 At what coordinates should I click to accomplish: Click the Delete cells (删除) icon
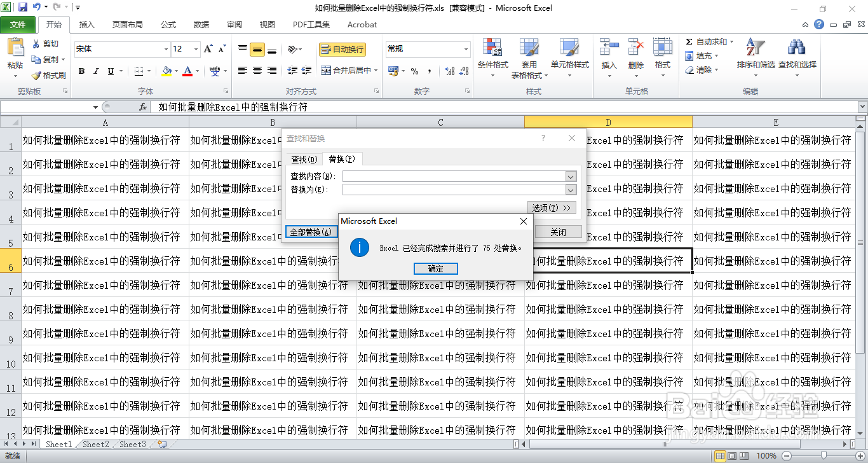[635, 48]
